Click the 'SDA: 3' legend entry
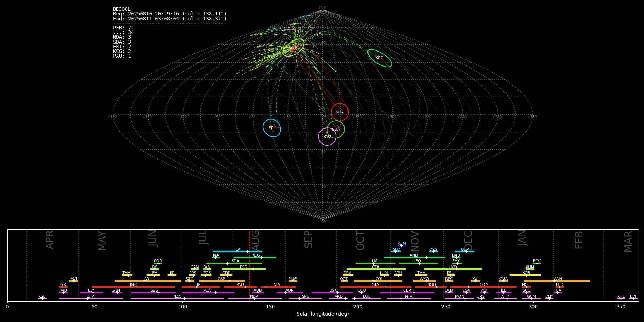 point(122,42)
